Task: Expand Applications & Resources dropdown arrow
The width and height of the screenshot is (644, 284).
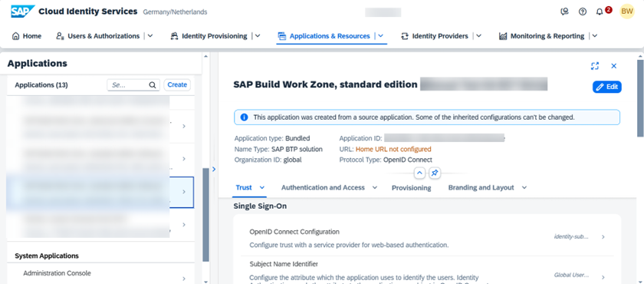Action: tap(380, 36)
